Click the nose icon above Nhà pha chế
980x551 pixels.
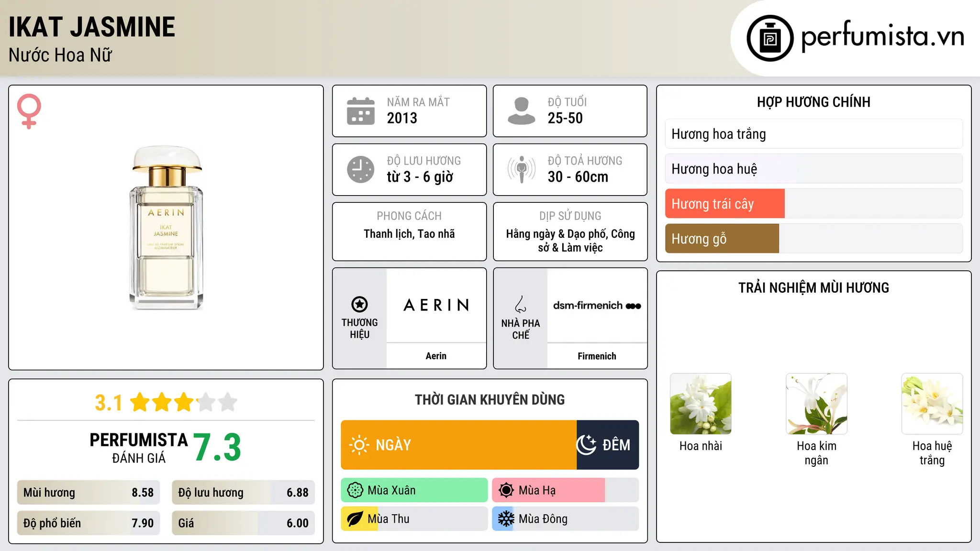pyautogui.click(x=521, y=304)
